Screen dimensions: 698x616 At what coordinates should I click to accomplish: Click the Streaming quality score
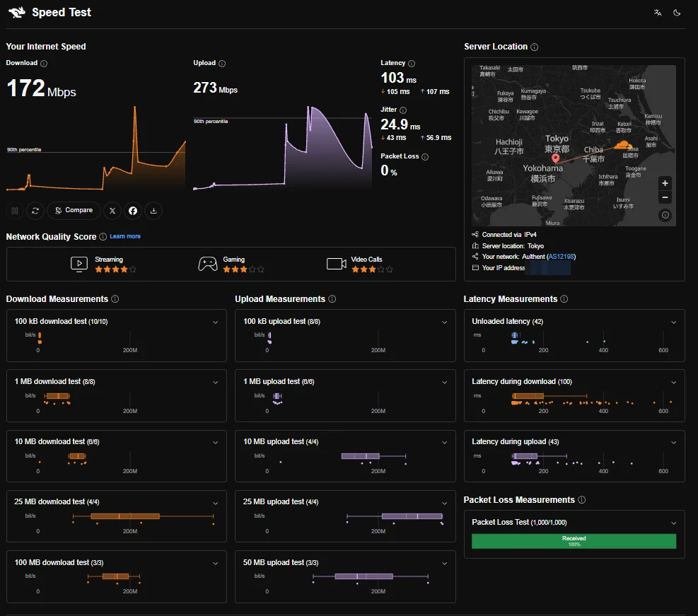(103, 265)
